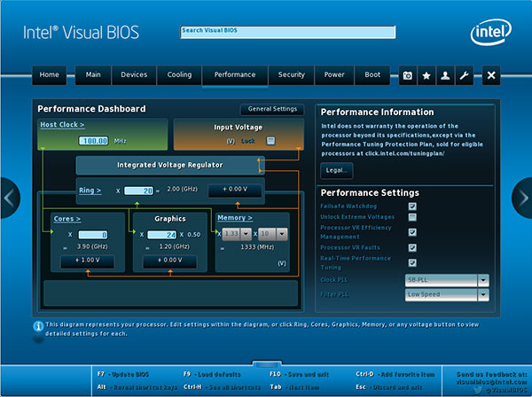
Task: Click the General Settings button
Action: (272, 109)
